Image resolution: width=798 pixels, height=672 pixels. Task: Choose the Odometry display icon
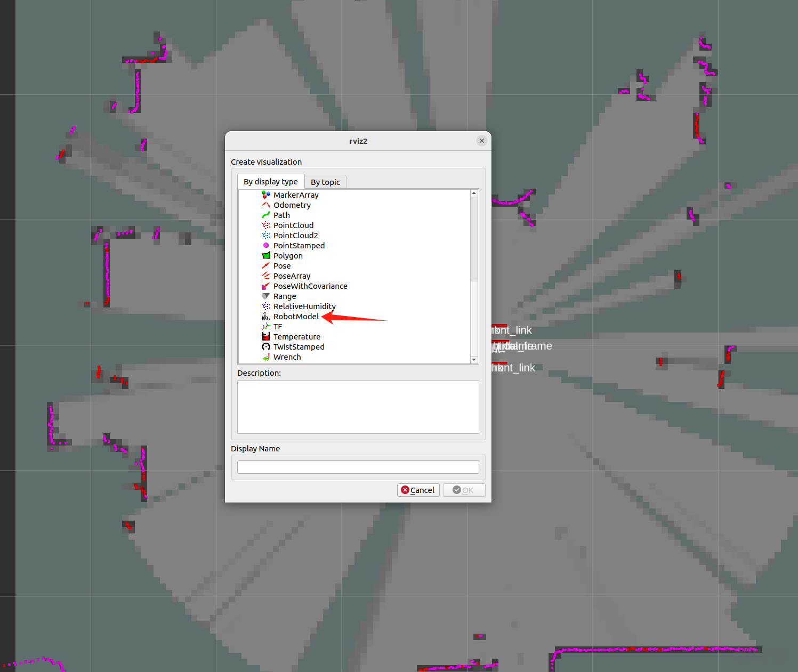(x=265, y=205)
